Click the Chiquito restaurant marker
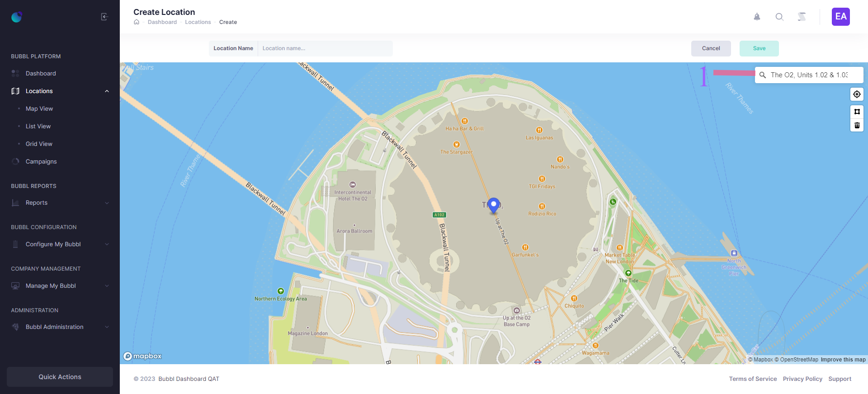868x394 pixels. (x=574, y=298)
